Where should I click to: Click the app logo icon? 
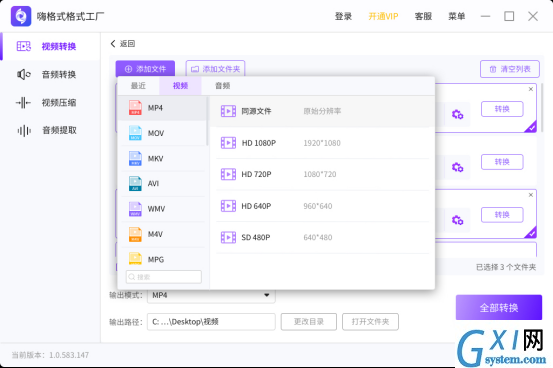(x=21, y=16)
